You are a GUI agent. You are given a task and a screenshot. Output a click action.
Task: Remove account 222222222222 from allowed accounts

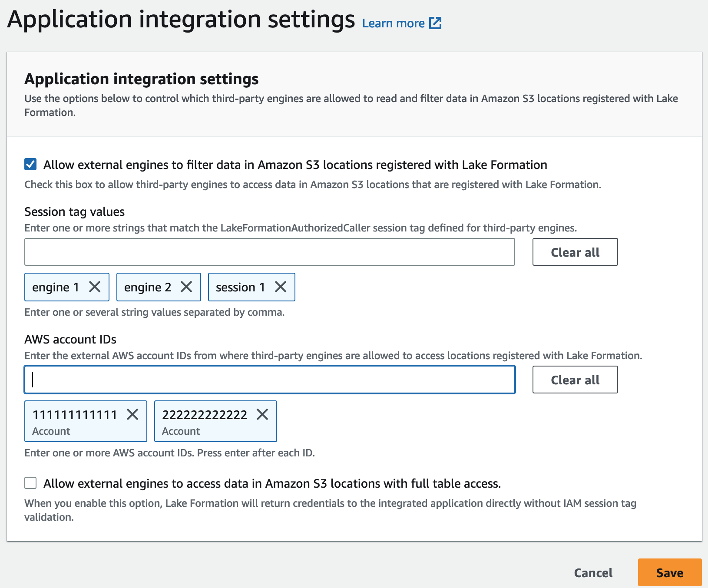point(263,415)
